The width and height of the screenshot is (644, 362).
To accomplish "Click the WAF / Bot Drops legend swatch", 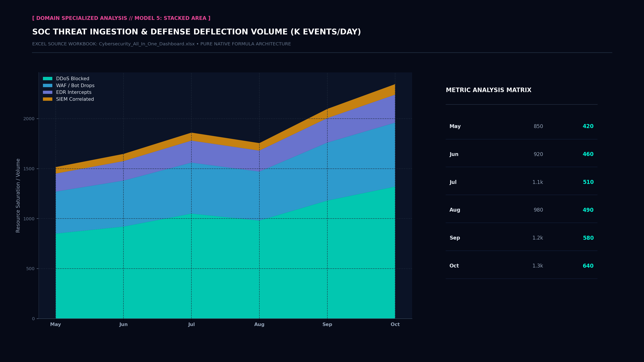I will click(47, 85).
